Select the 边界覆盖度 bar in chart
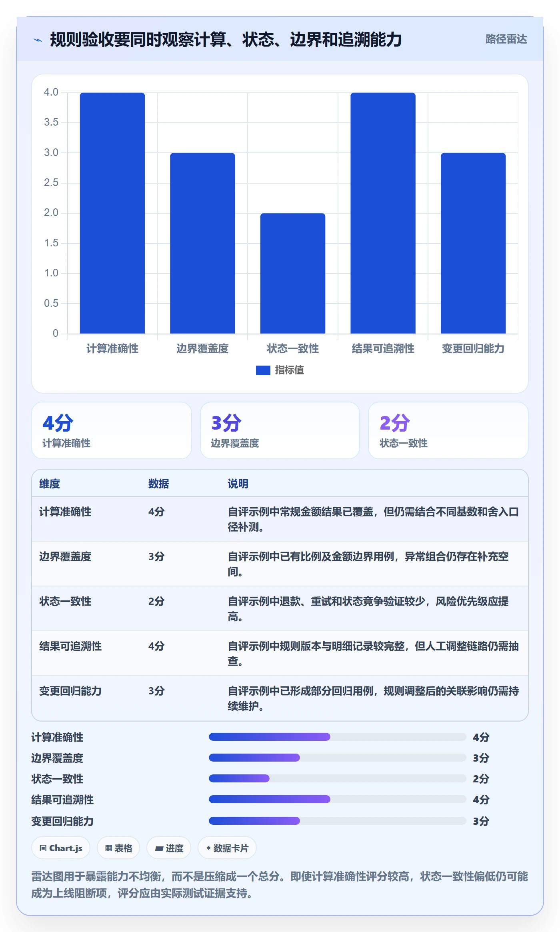560x932 pixels. coord(202,243)
